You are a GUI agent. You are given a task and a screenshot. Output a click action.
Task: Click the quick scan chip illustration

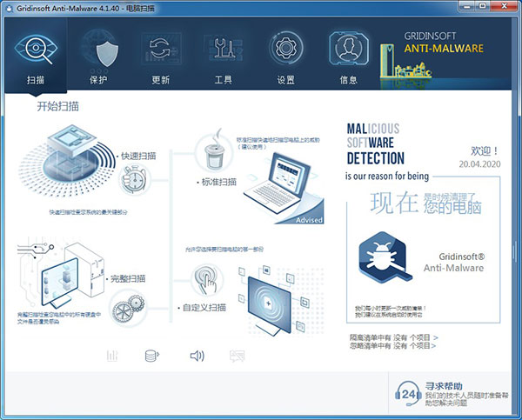tap(67, 160)
